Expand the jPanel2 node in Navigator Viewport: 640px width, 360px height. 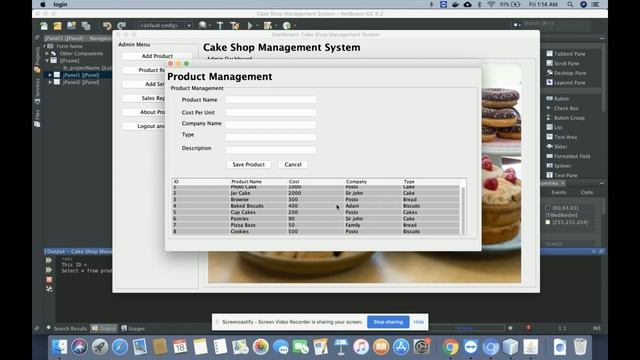50,82
